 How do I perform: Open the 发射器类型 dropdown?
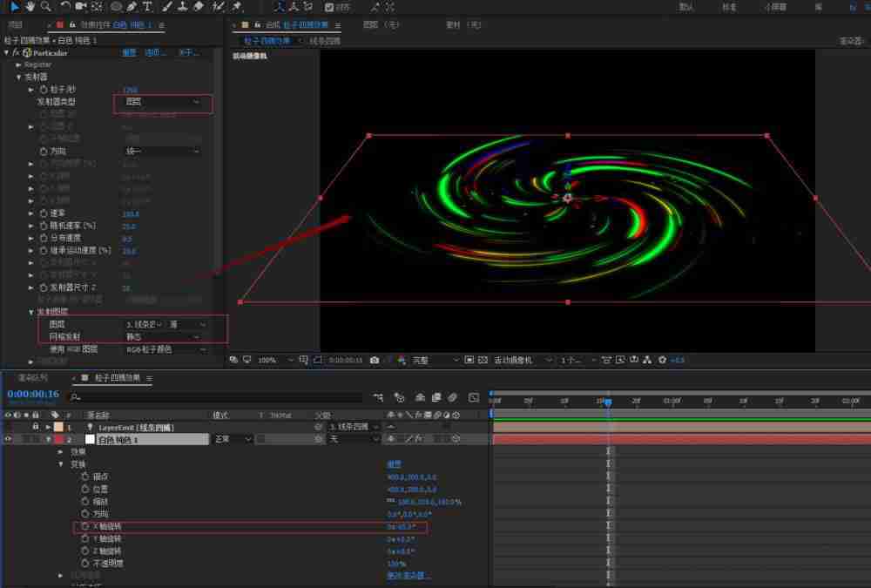[162, 102]
